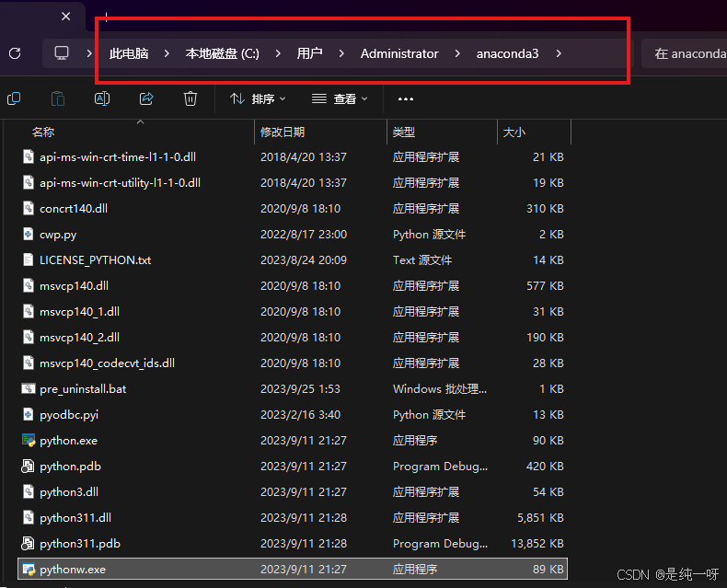727x588 pixels.
Task: Expand the chevron after 本地磁盘 (C:)
Action: pos(278,53)
